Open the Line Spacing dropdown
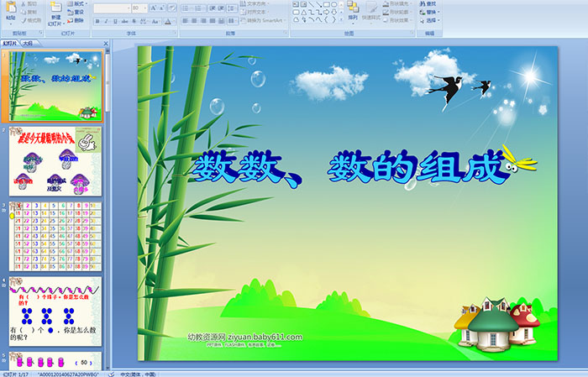Image resolution: width=588 pixels, height=377 pixels. pyautogui.click(x=233, y=8)
